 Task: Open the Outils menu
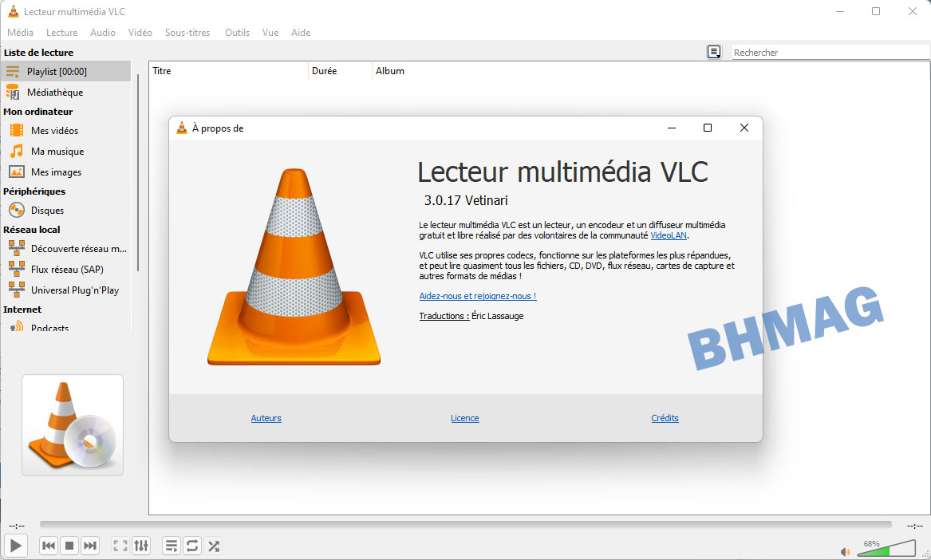tap(237, 33)
